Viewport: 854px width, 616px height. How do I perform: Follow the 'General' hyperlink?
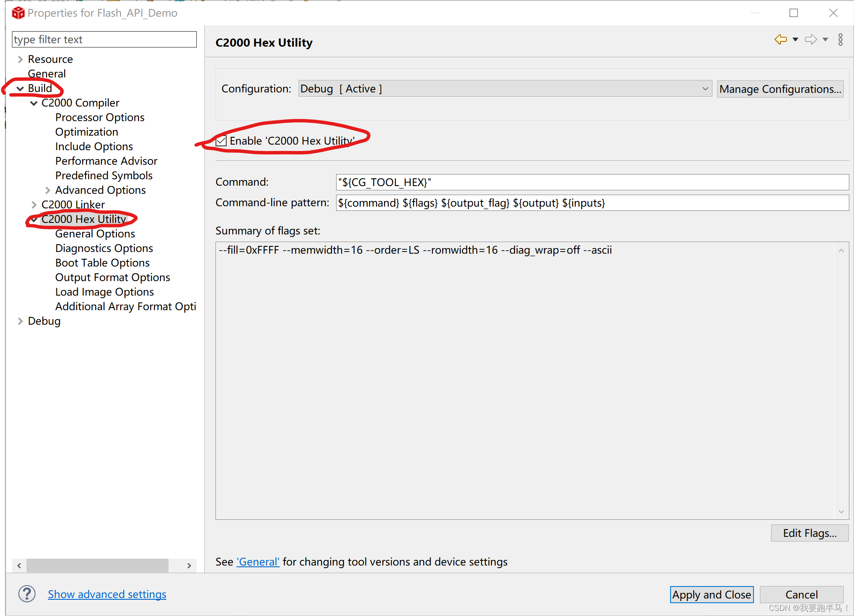click(258, 562)
